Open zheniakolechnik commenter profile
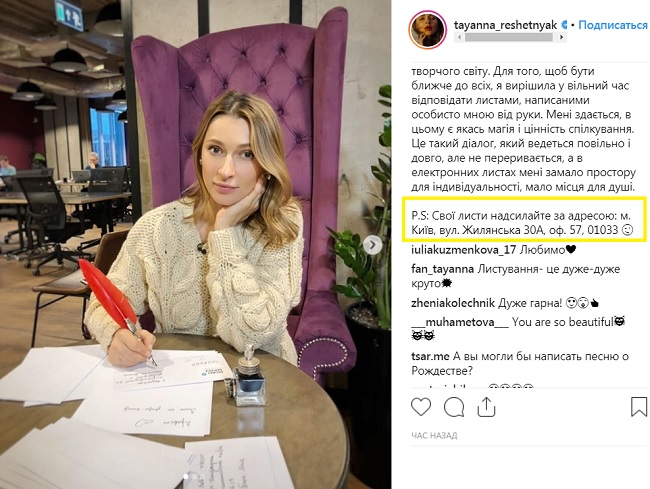Image resolution: width=650 pixels, height=489 pixels. pyautogui.click(x=453, y=303)
